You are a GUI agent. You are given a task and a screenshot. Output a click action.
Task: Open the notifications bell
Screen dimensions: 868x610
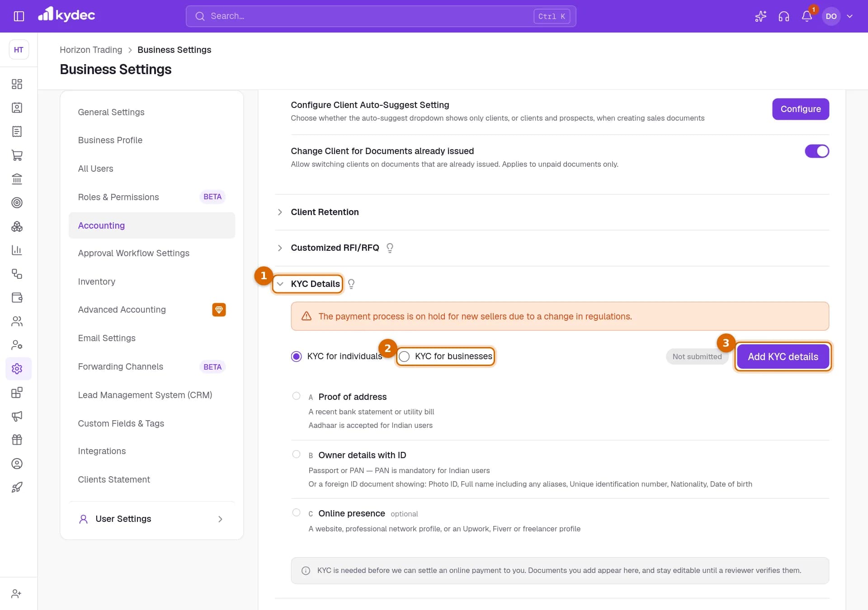click(807, 16)
